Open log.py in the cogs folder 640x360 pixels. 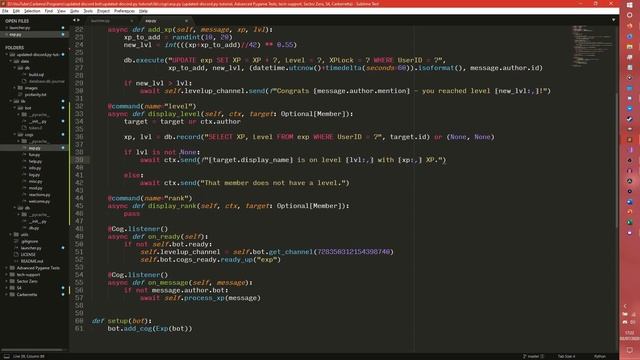34,175
